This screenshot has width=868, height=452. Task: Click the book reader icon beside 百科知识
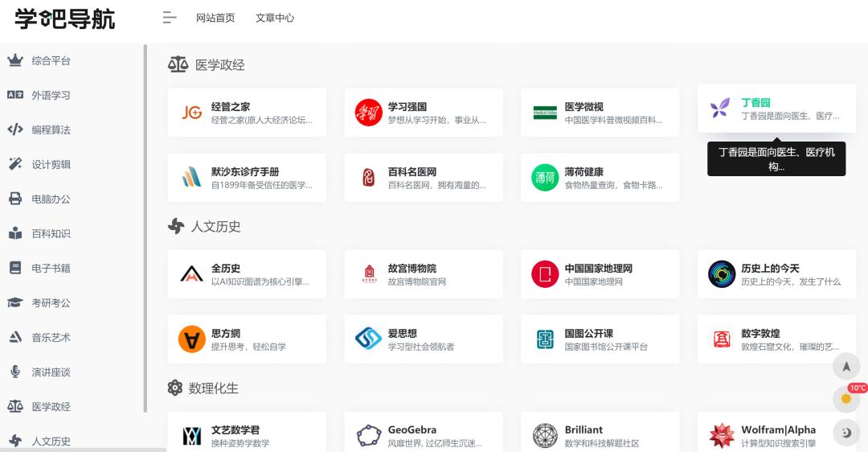click(x=15, y=233)
